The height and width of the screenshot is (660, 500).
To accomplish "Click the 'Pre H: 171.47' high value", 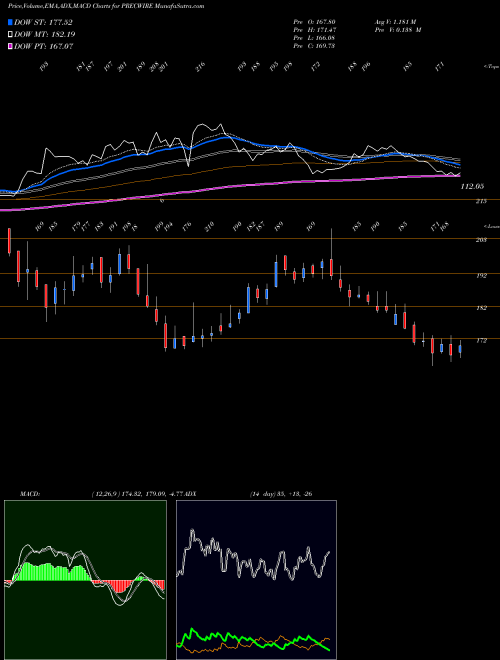I will click(314, 30).
